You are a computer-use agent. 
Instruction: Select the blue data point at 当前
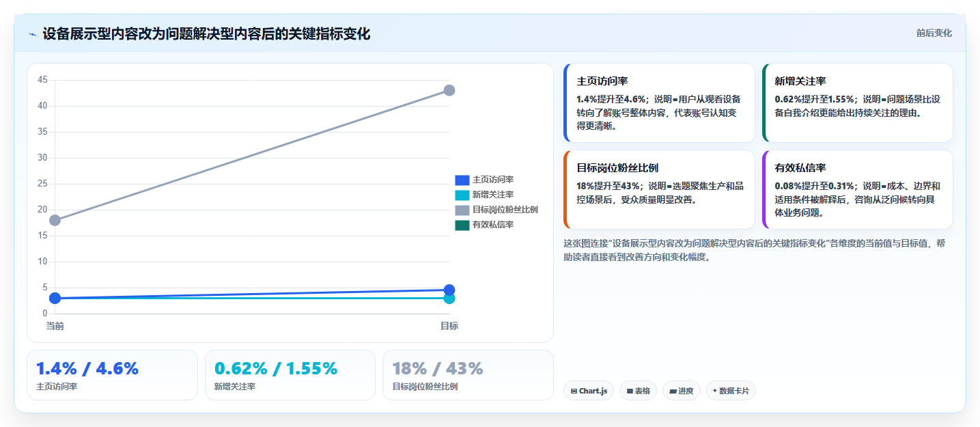[x=55, y=298]
